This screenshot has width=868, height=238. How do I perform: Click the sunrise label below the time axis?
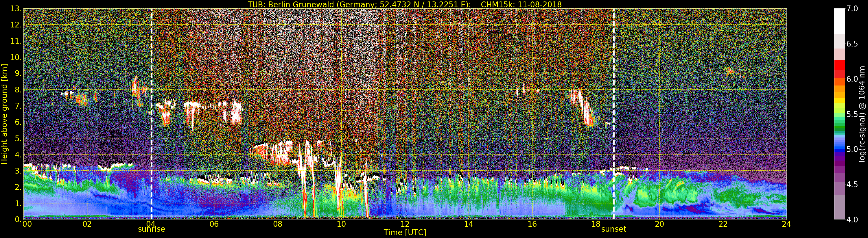click(151, 229)
